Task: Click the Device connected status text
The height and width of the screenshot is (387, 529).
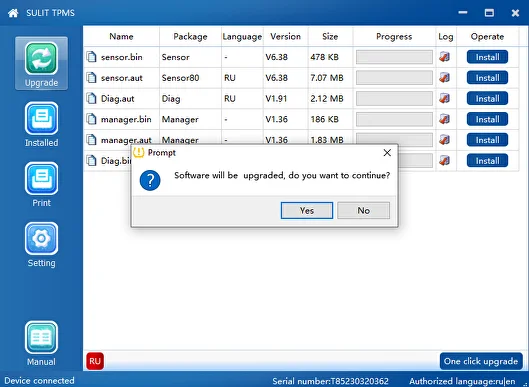Action: (39, 381)
